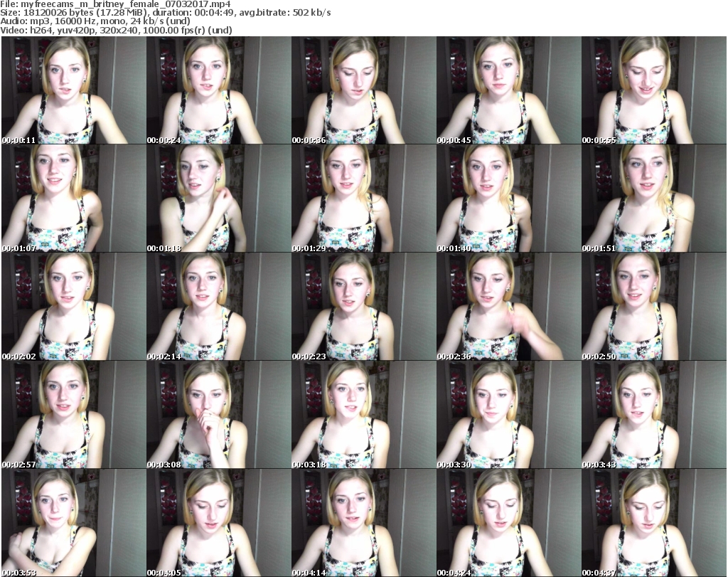Viewport: 728px width, 577px height.
Task: Open the frame stamped 00:01:51
Action: (654, 198)
